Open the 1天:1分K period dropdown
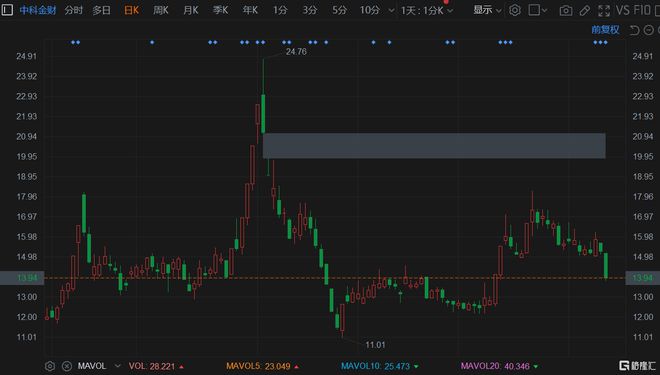This screenshot has width=660, height=375. tap(427, 11)
